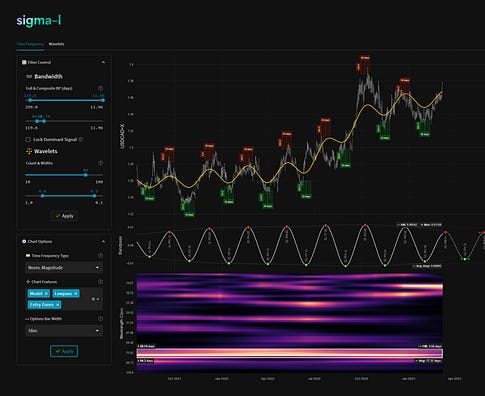The height and width of the screenshot is (396, 485).
Task: Click the Filter Control panel icon
Action: [24, 62]
